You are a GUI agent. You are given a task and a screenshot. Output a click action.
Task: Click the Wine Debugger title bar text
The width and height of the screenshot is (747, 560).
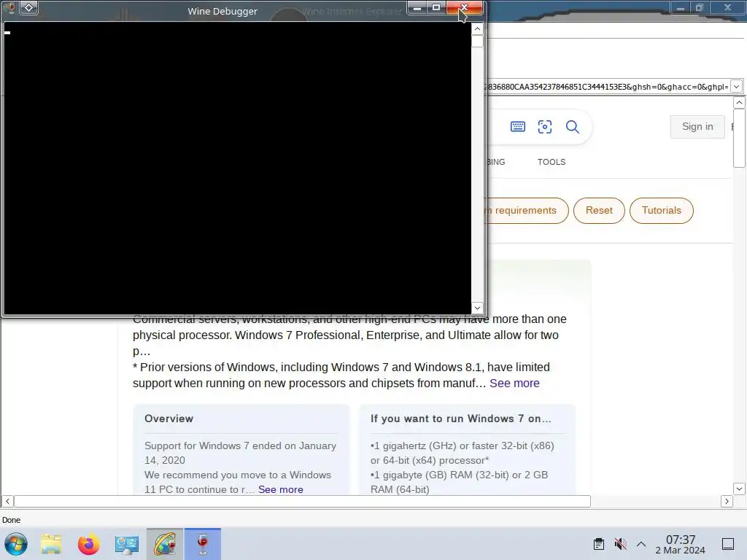pyautogui.click(x=222, y=11)
